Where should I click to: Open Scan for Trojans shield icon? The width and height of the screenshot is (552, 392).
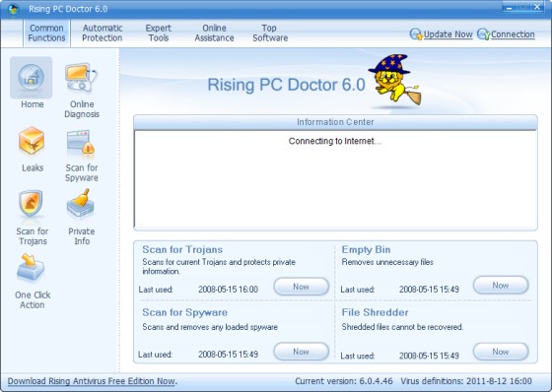[x=31, y=204]
